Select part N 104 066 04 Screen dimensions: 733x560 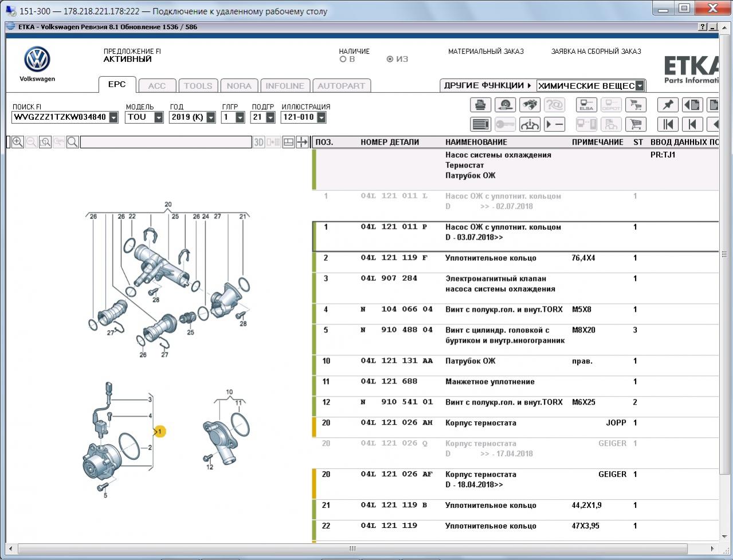coord(397,310)
